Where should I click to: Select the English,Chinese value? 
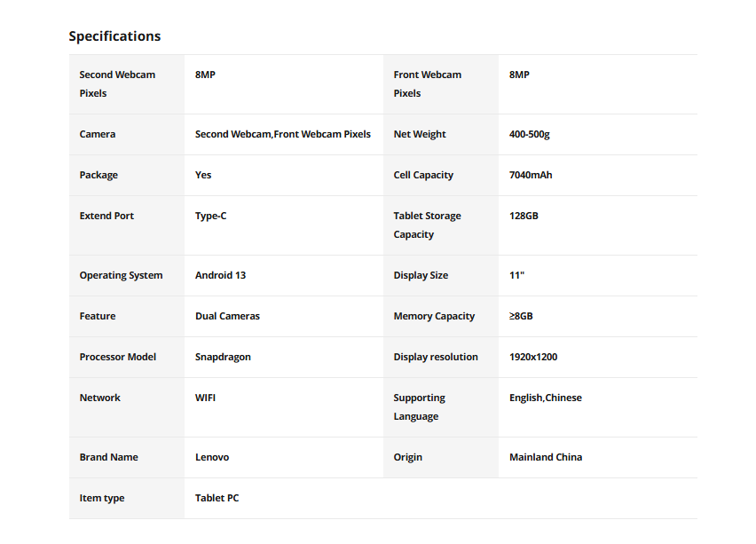pyautogui.click(x=546, y=398)
